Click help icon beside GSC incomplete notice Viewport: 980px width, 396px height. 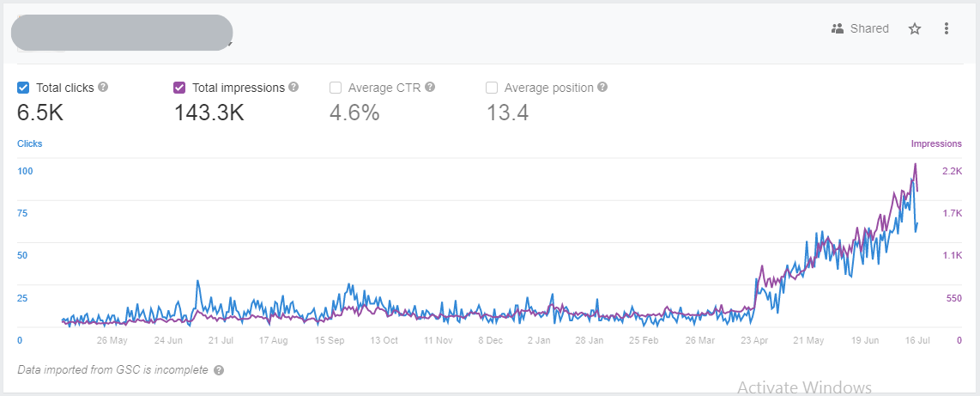(x=219, y=370)
